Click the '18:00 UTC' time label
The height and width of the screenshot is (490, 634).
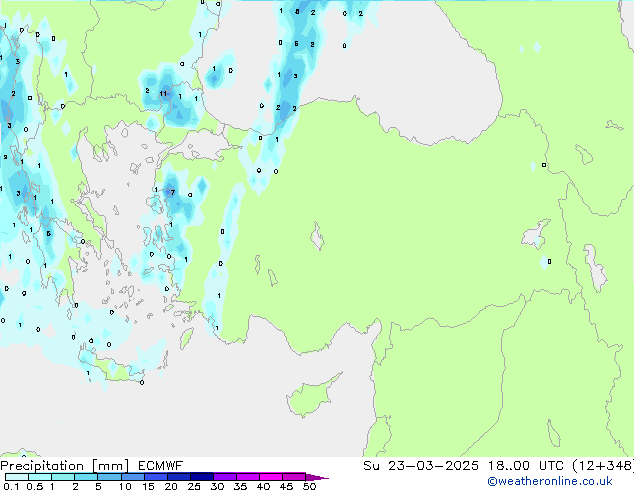tap(526, 466)
